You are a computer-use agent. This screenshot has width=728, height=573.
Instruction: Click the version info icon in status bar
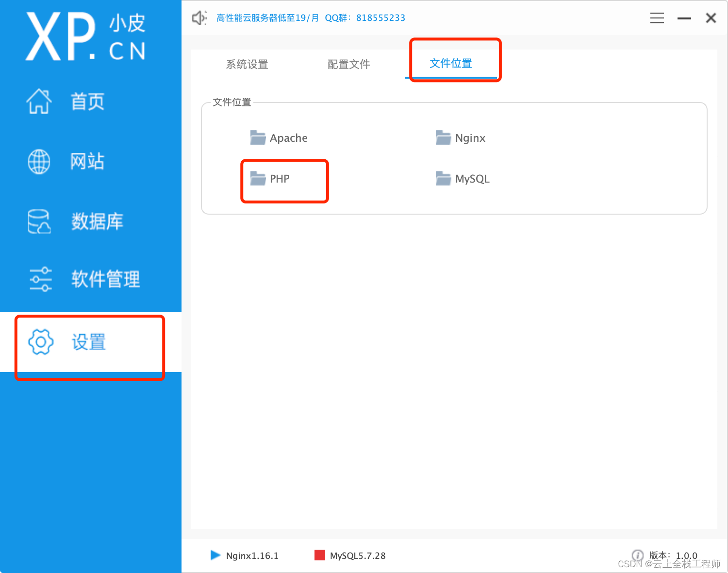[x=638, y=555]
